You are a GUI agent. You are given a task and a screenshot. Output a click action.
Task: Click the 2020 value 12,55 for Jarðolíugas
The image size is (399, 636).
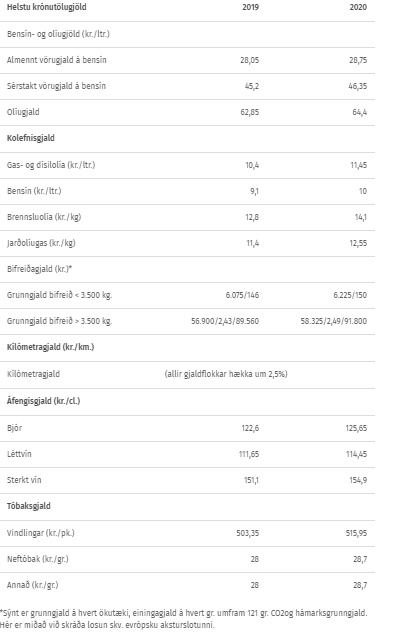358,243
